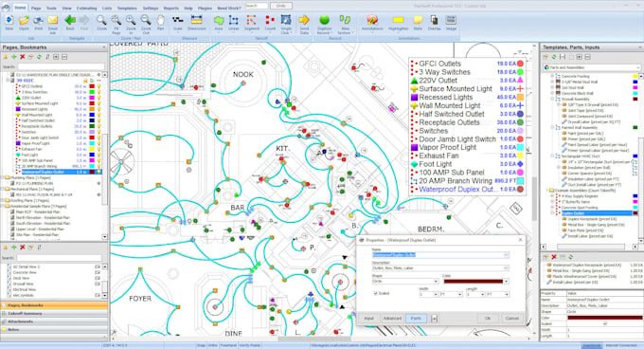Click the Email Job envelope icon
644x349 pixels.
pyautogui.click(x=53, y=20)
